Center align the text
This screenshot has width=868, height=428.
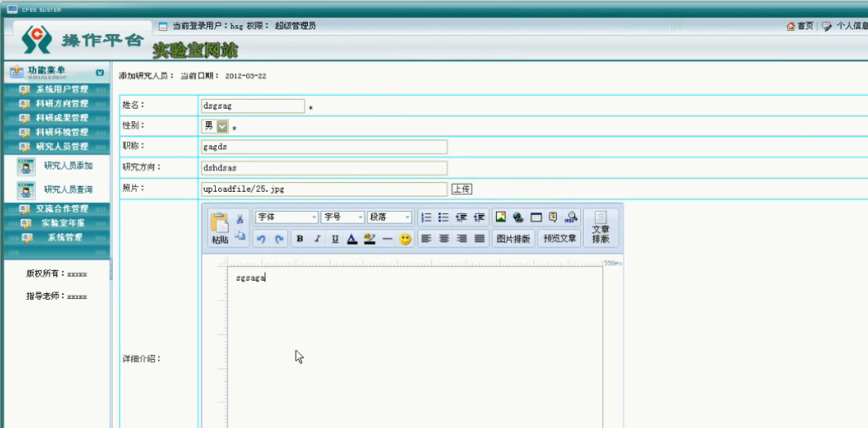coord(444,239)
